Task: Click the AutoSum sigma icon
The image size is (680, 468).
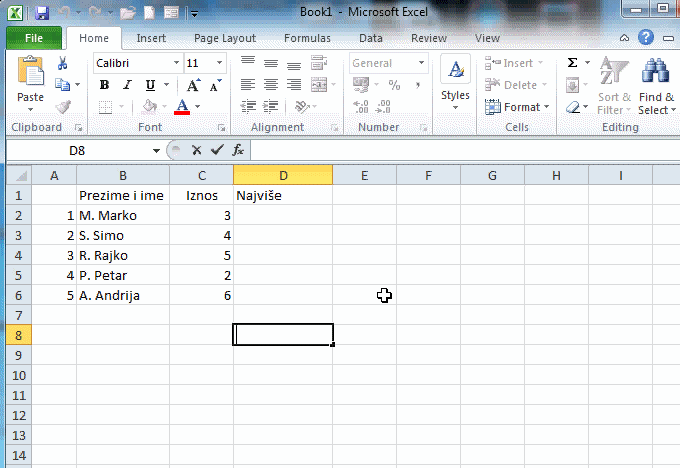Action: 573,63
